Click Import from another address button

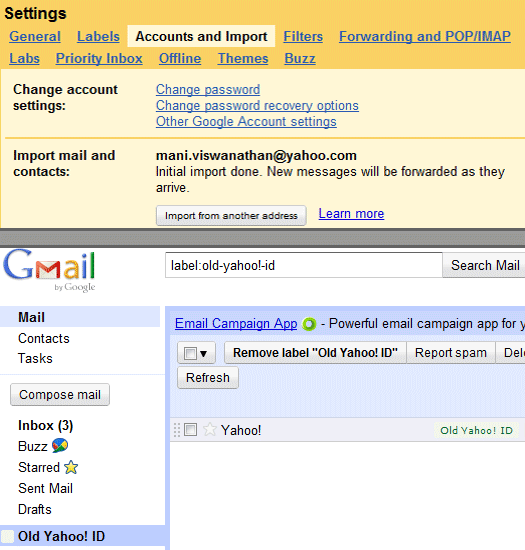click(x=231, y=215)
